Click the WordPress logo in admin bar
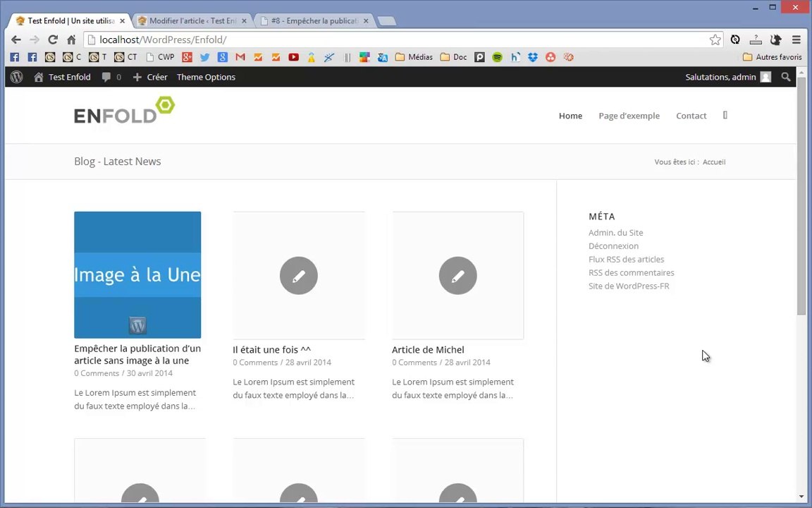The image size is (812, 508). tap(17, 77)
